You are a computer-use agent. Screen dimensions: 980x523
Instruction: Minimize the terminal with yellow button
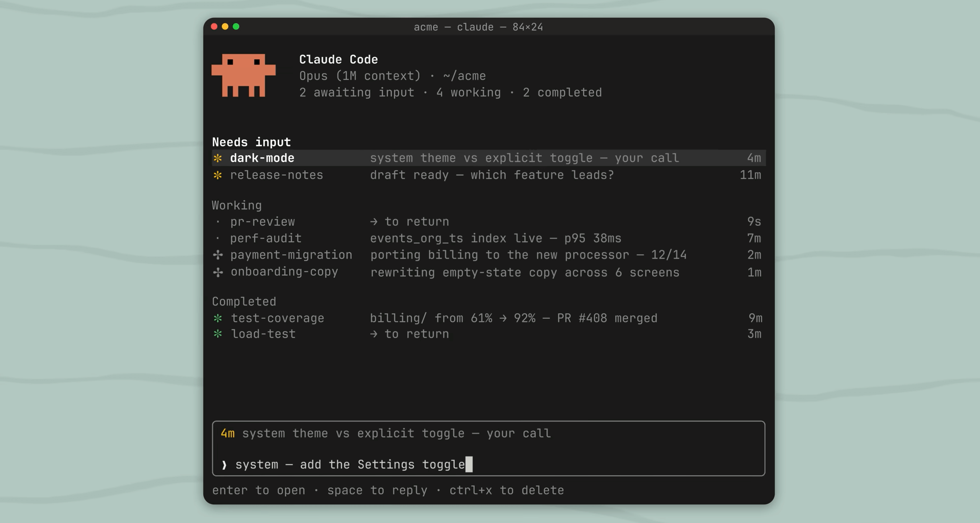click(x=225, y=27)
